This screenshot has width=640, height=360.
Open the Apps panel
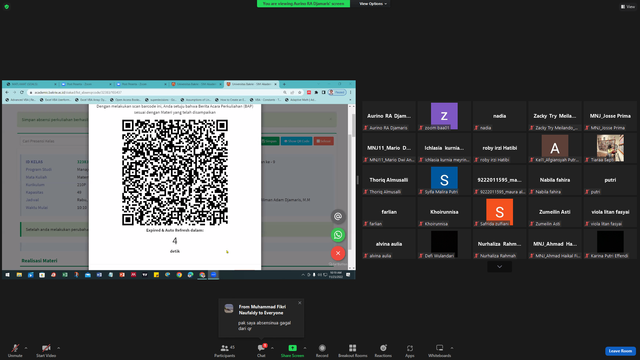409,350
